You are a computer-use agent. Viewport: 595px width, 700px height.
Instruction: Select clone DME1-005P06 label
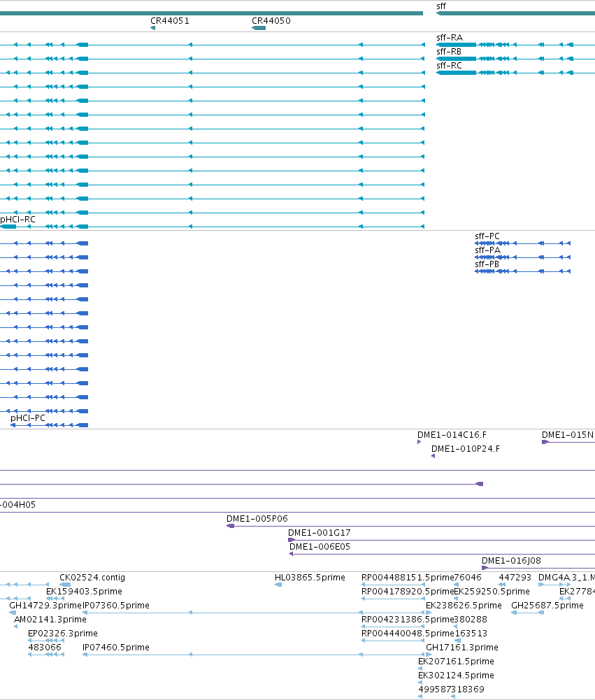pos(257,519)
